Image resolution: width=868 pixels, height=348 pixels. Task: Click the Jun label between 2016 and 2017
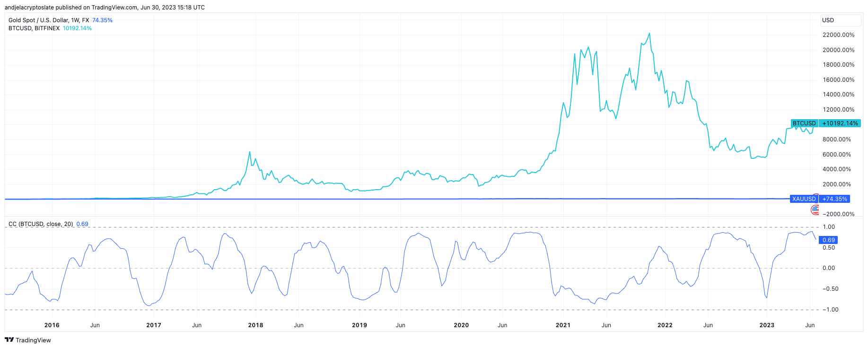95,325
